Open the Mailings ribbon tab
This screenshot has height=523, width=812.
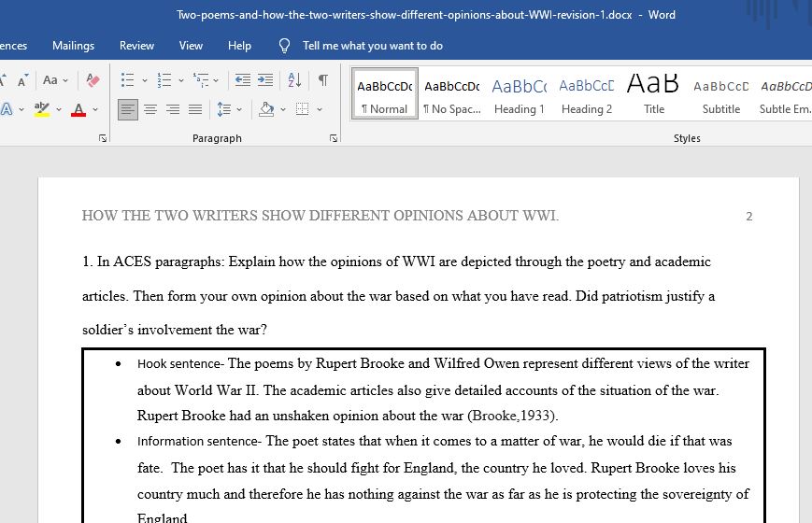point(74,46)
